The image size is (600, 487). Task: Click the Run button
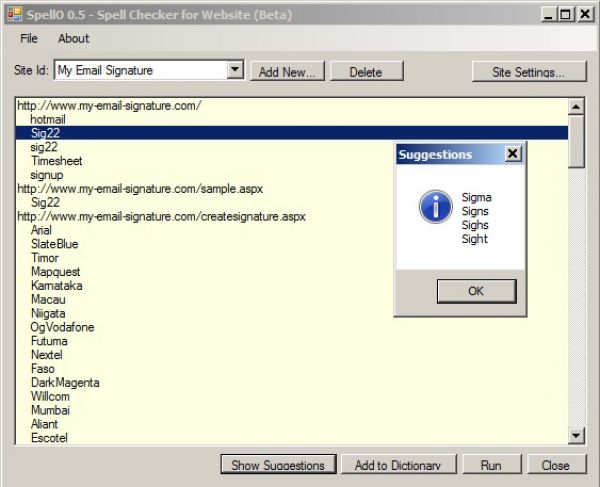pos(492,464)
